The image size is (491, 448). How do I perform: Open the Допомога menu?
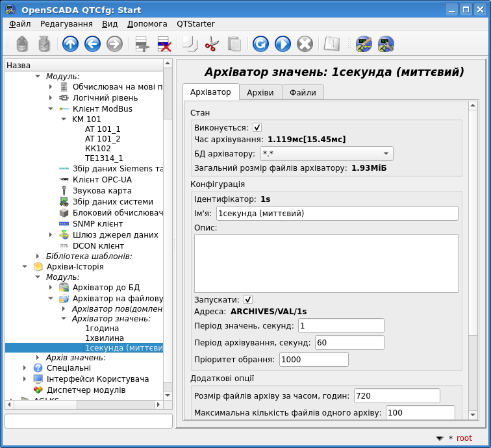(147, 24)
